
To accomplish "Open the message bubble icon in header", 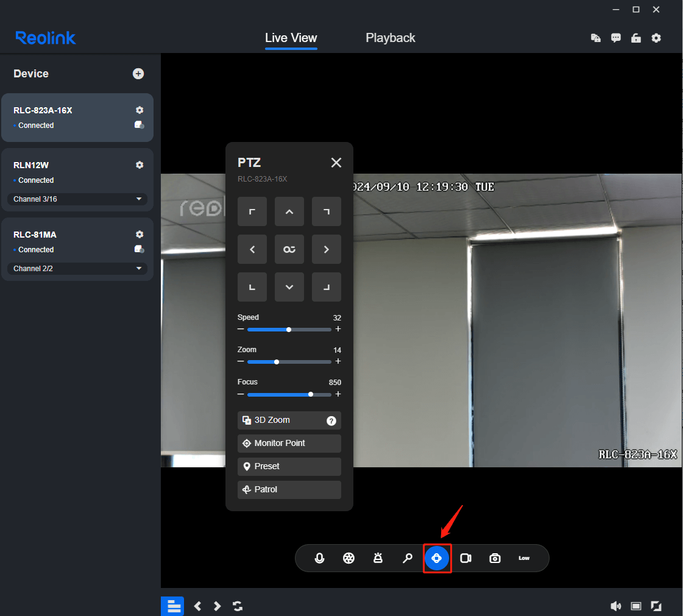I will click(x=615, y=38).
